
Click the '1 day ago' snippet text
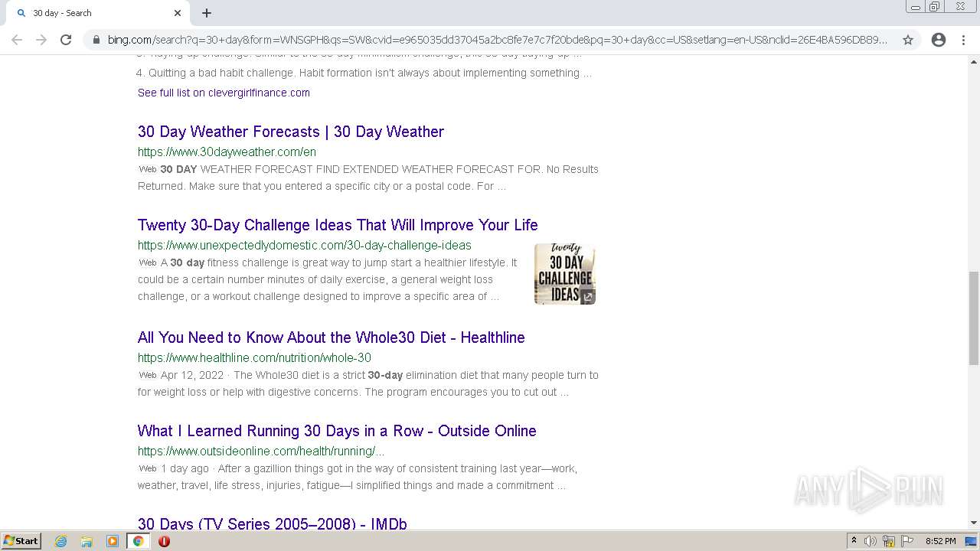point(185,468)
